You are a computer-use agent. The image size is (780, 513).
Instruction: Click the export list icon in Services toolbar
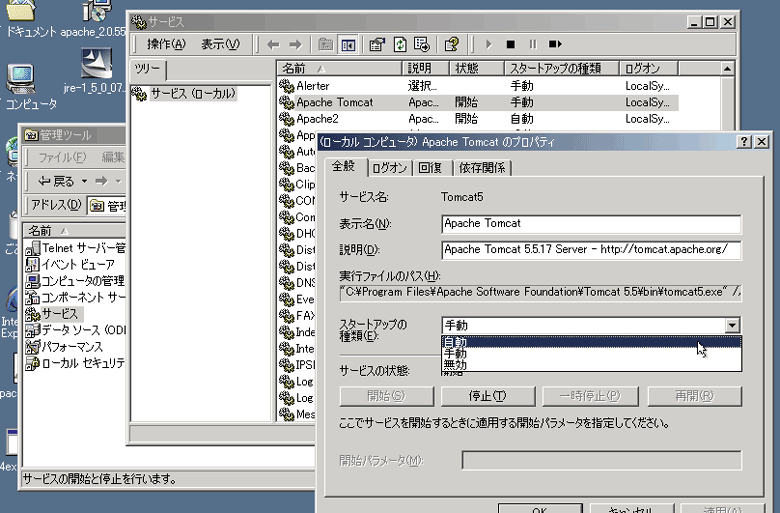(x=422, y=45)
